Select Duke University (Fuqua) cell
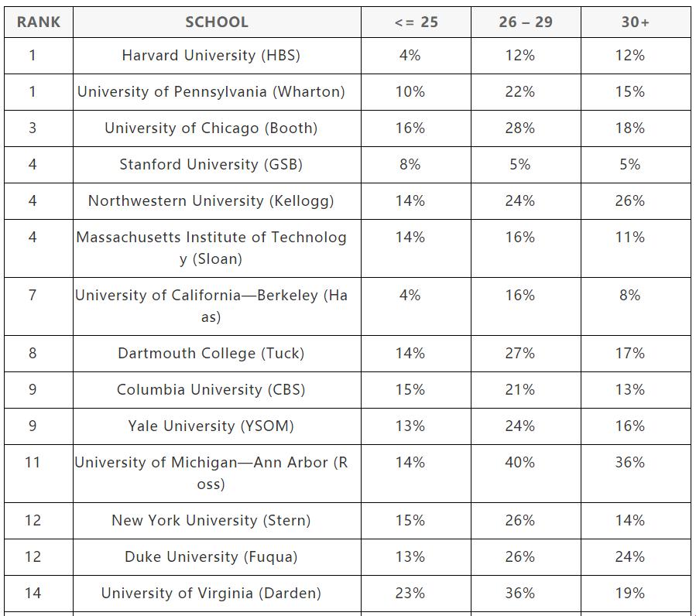696x616 pixels. (x=217, y=557)
